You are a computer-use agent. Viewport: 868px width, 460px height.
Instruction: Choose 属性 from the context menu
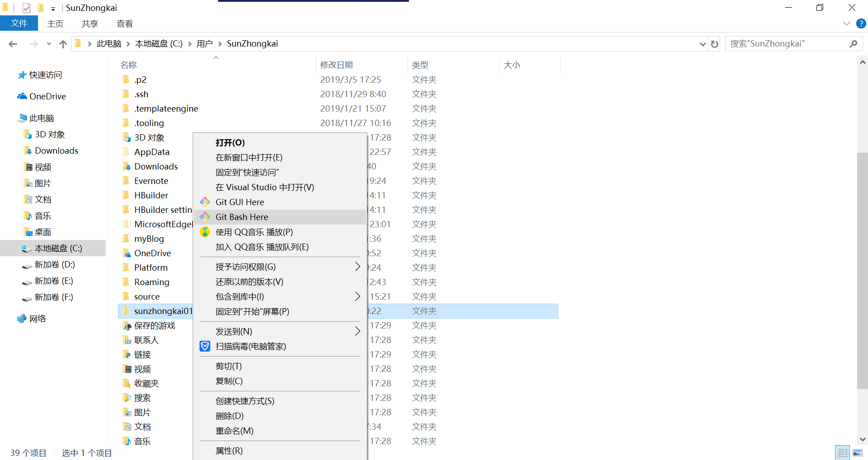pyautogui.click(x=229, y=451)
